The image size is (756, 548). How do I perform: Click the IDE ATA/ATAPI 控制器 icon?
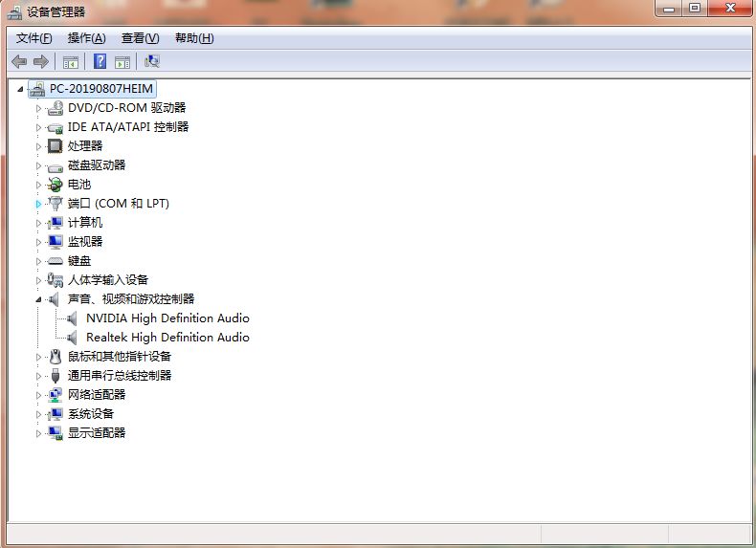pyautogui.click(x=56, y=128)
